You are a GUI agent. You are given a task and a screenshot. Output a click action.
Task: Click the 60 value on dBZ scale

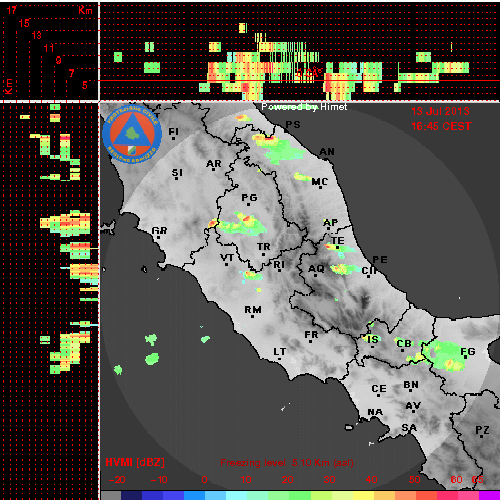[x=456, y=480]
